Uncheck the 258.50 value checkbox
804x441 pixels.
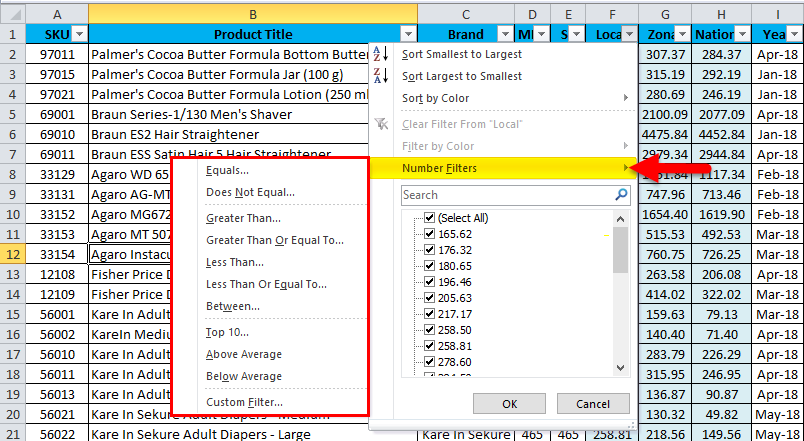click(430, 329)
